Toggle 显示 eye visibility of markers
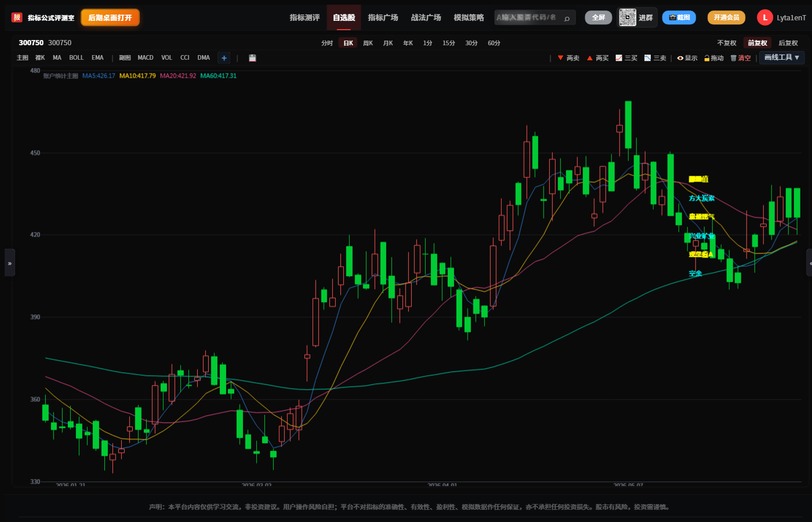This screenshot has height=522, width=812. coord(687,58)
